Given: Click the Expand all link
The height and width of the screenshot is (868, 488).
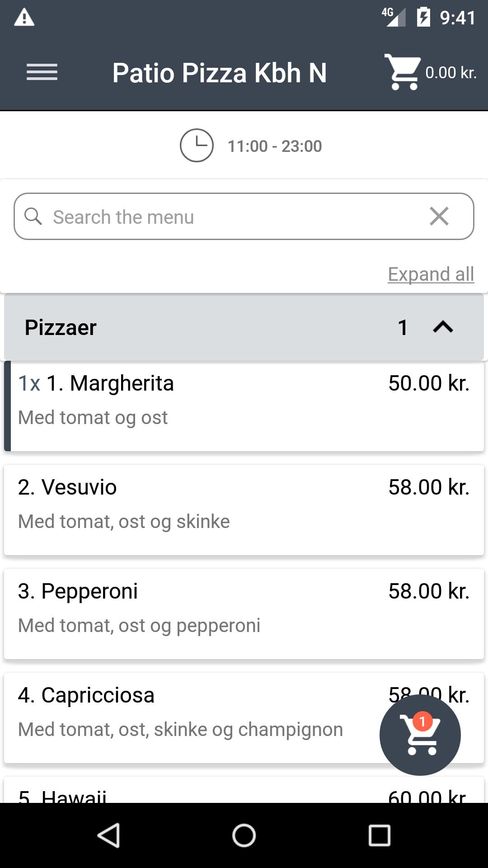Looking at the screenshot, I should tap(431, 274).
